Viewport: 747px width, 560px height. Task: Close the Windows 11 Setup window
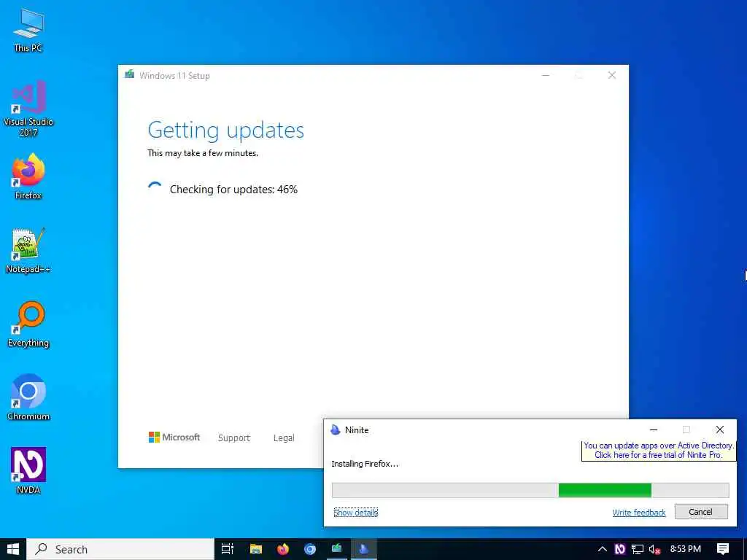(612, 75)
